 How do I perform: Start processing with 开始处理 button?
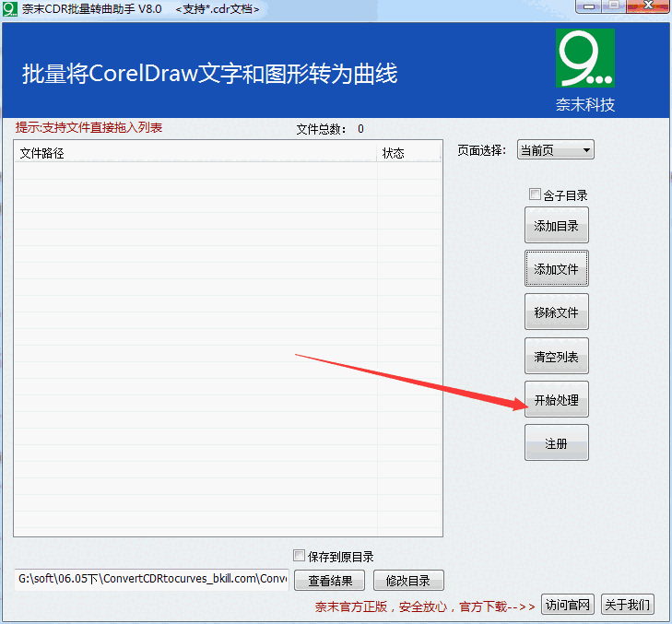pos(556,399)
